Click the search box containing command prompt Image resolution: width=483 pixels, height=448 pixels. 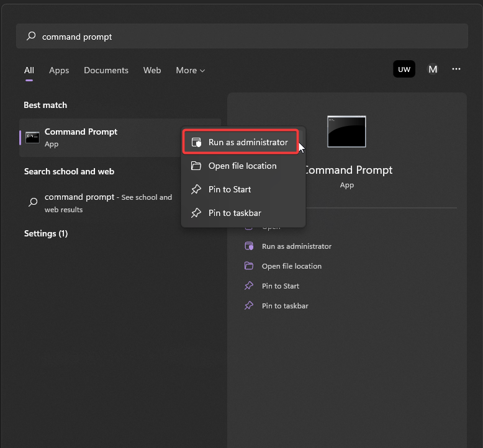[241, 37]
